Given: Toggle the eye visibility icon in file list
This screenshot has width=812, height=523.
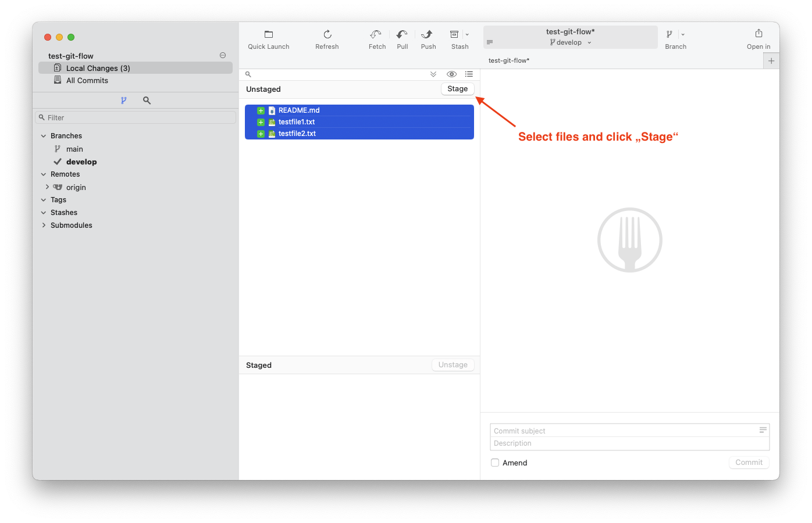Looking at the screenshot, I should (x=451, y=74).
